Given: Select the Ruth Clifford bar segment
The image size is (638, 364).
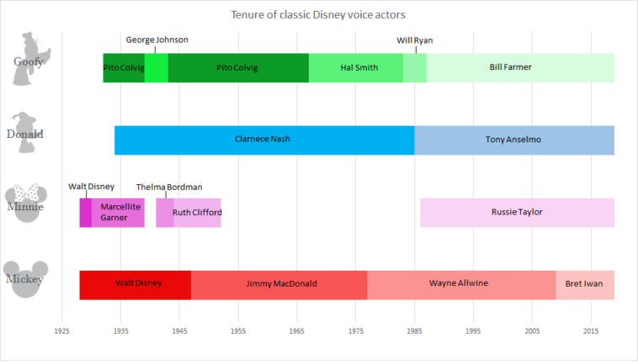Looking at the screenshot, I should pyautogui.click(x=198, y=213).
